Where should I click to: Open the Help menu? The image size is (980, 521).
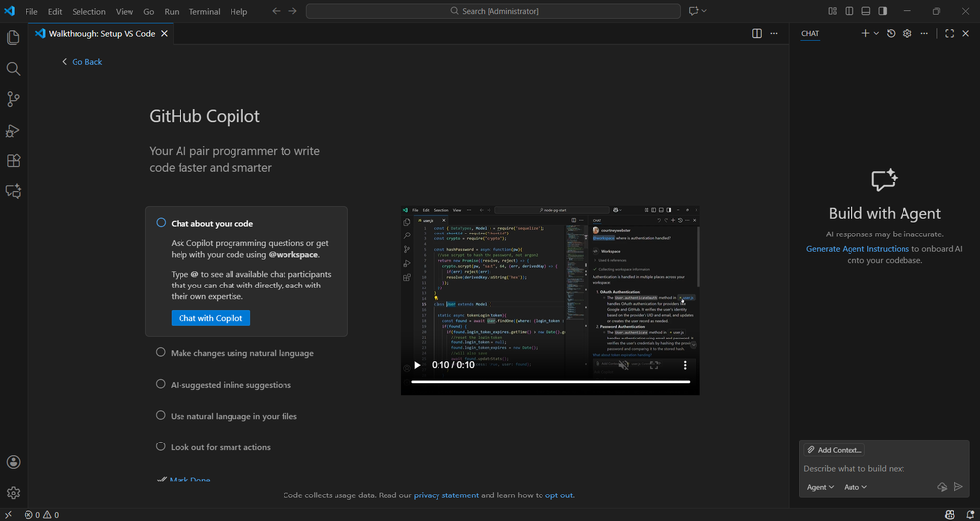(238, 11)
